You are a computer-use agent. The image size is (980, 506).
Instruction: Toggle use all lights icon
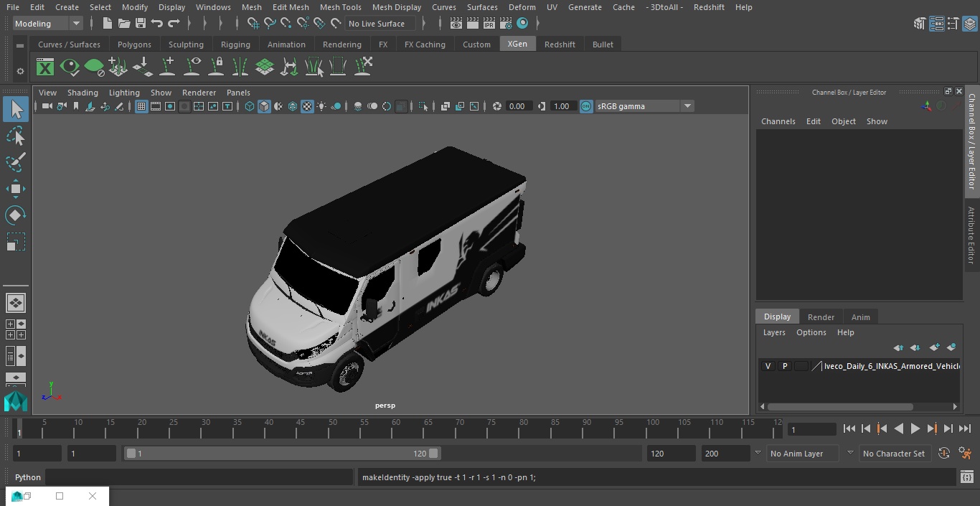point(321,106)
